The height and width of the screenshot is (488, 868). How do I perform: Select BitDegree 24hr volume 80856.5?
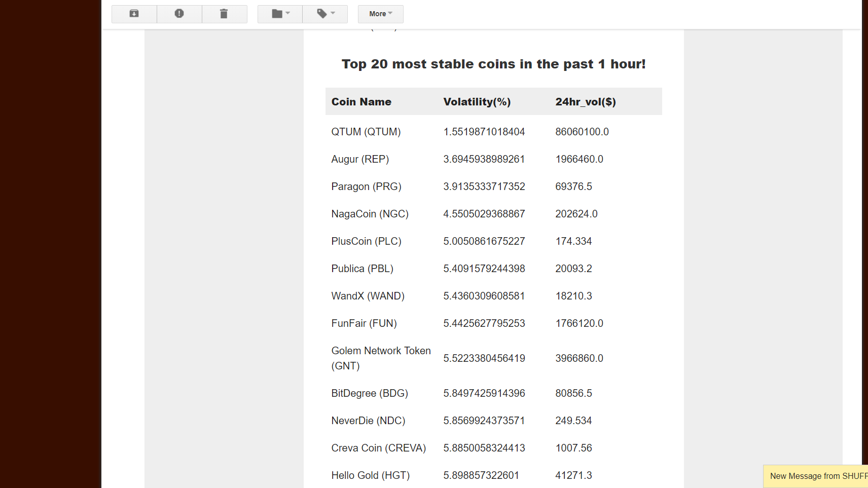point(574,393)
